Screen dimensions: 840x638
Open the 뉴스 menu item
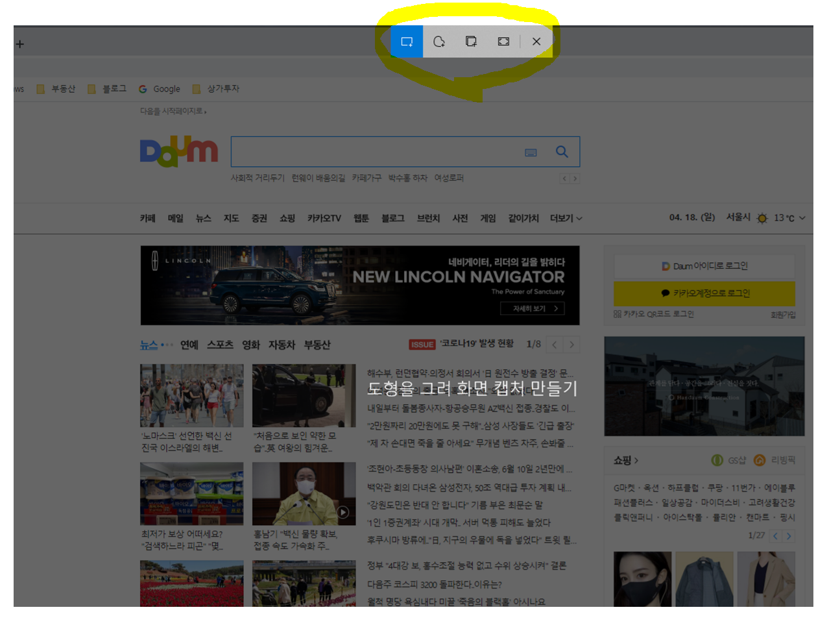coord(204,218)
